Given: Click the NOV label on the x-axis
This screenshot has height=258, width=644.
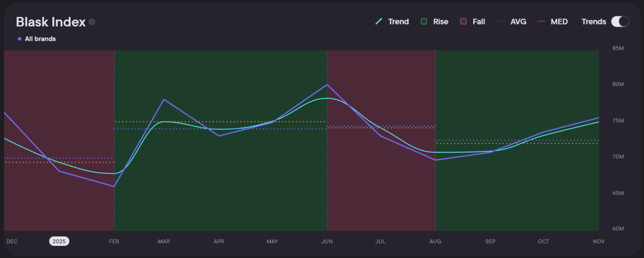Looking at the screenshot, I should pos(599,241).
